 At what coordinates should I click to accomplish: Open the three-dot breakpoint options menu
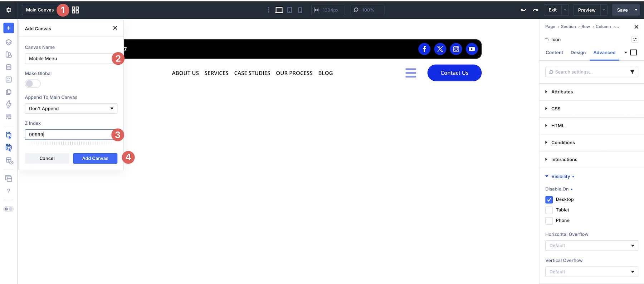point(268,10)
